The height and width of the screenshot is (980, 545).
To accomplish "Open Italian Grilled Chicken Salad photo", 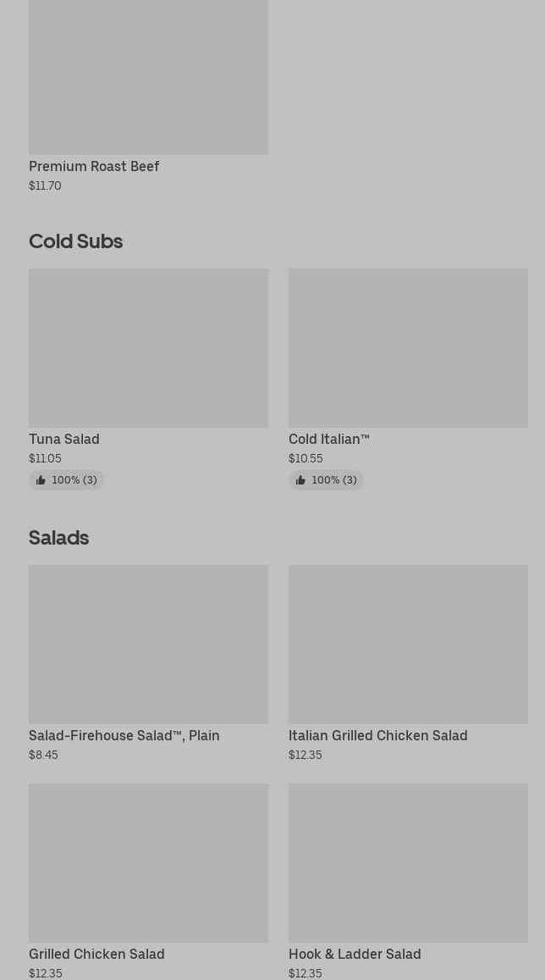I will pos(408,645).
